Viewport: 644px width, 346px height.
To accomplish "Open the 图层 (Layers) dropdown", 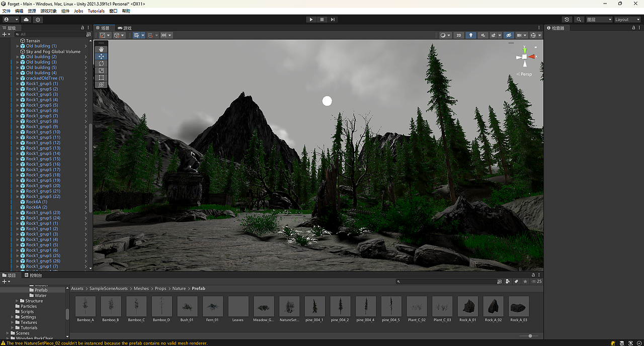I will 598,20.
